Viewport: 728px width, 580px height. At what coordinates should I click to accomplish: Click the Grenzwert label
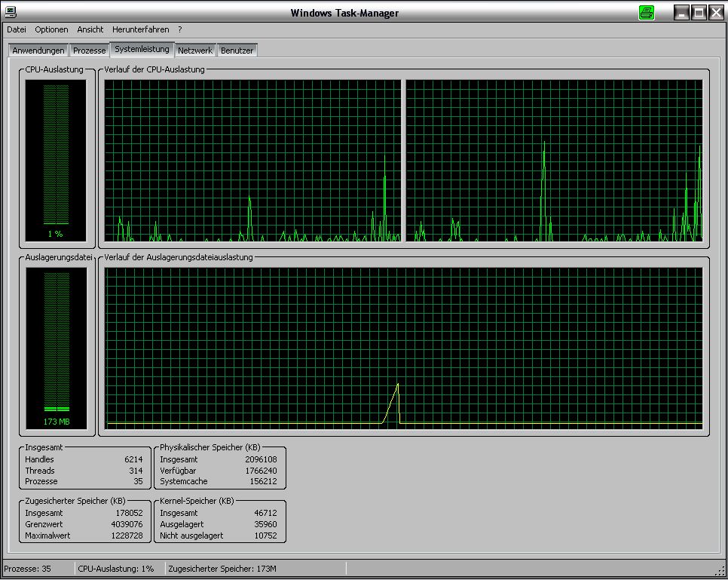[x=44, y=524]
